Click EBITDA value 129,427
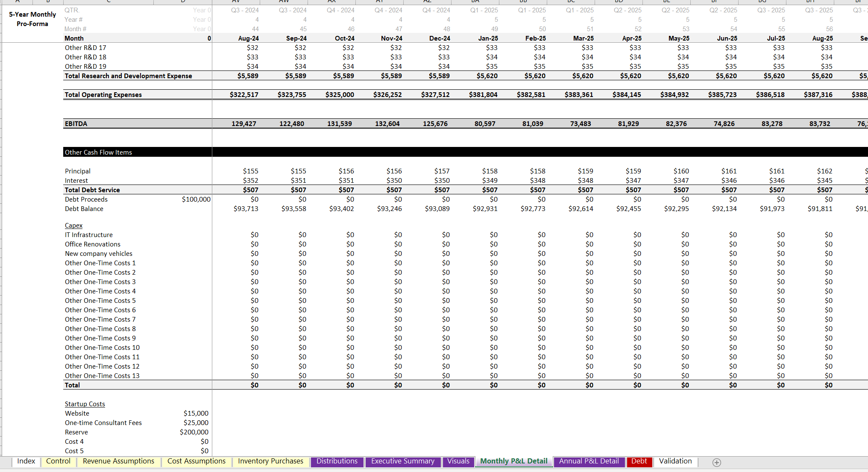The image size is (868, 472). [244, 124]
